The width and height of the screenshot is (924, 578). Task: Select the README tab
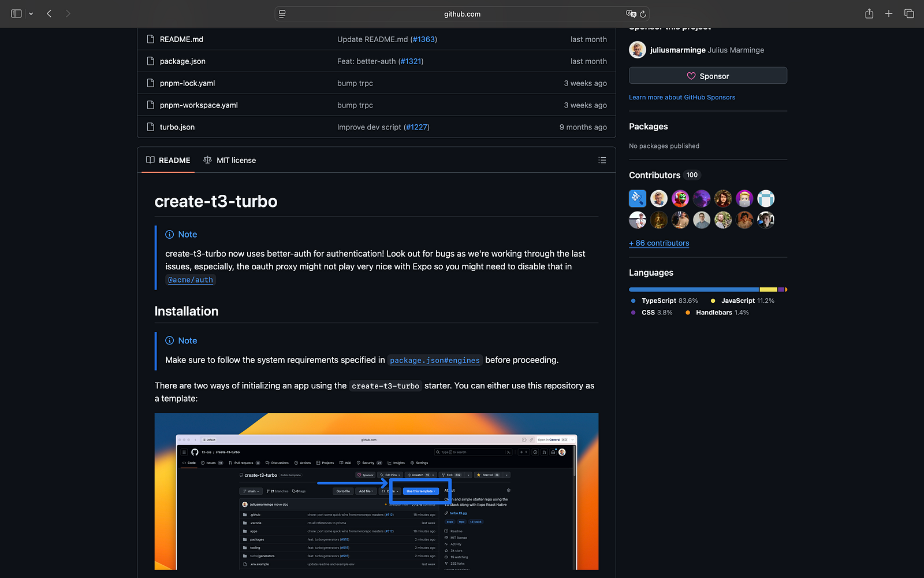174,160
